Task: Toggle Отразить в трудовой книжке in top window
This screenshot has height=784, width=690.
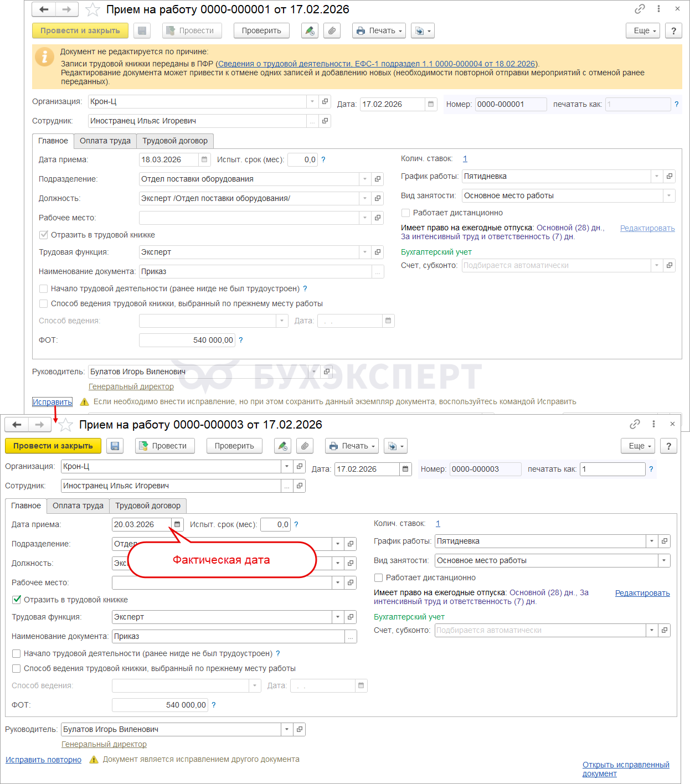Action: pyautogui.click(x=44, y=235)
